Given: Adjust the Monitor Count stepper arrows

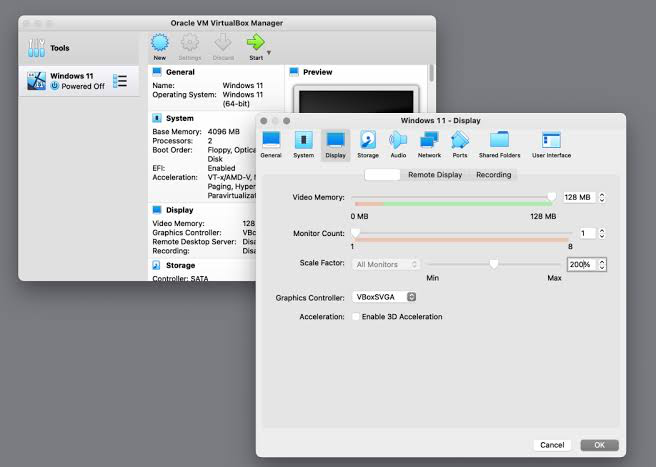Looking at the screenshot, I should point(602,233).
